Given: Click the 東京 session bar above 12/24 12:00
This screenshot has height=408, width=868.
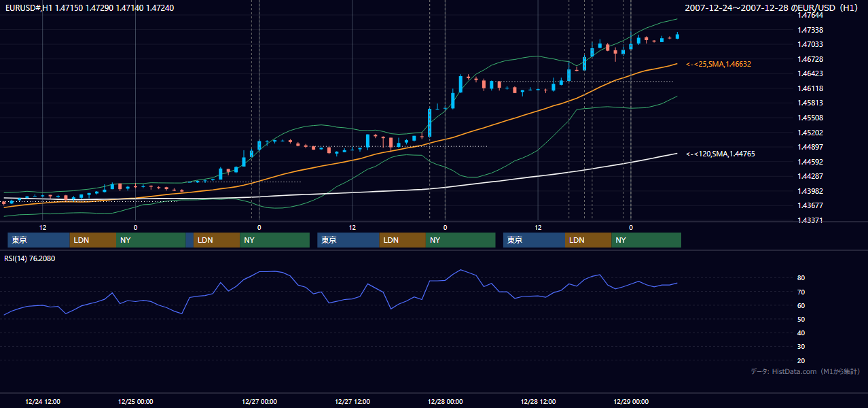Looking at the screenshot, I should tap(39, 240).
